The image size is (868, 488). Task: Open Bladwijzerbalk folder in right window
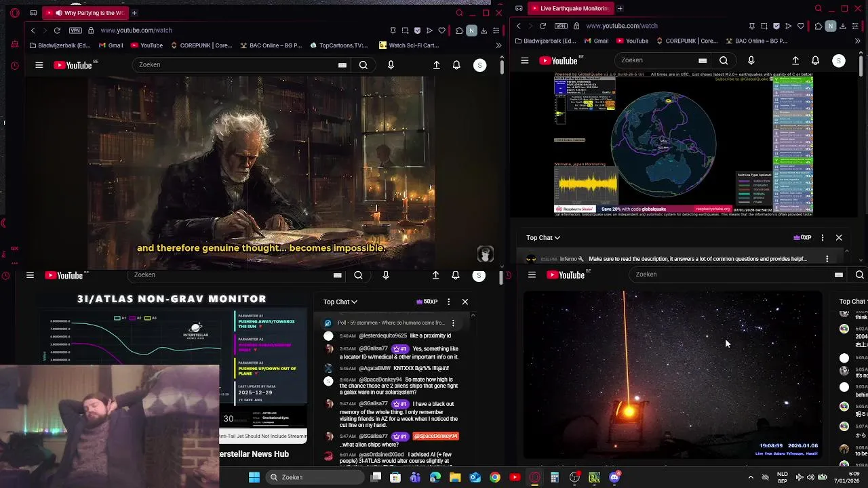pyautogui.click(x=545, y=41)
